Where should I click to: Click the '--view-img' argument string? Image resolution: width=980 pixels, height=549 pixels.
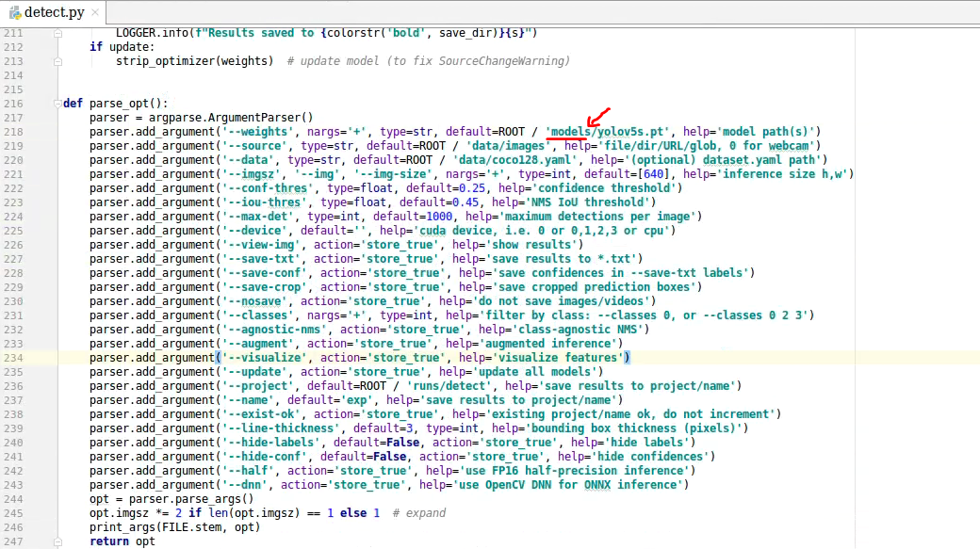click(x=261, y=245)
